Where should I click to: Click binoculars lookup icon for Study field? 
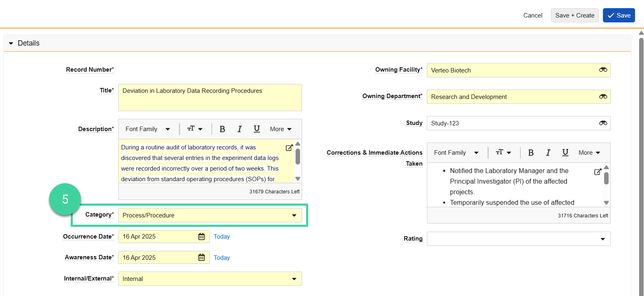603,123
